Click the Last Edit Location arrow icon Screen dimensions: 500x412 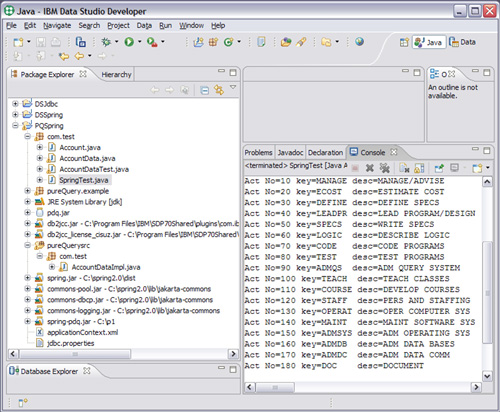click(64, 56)
